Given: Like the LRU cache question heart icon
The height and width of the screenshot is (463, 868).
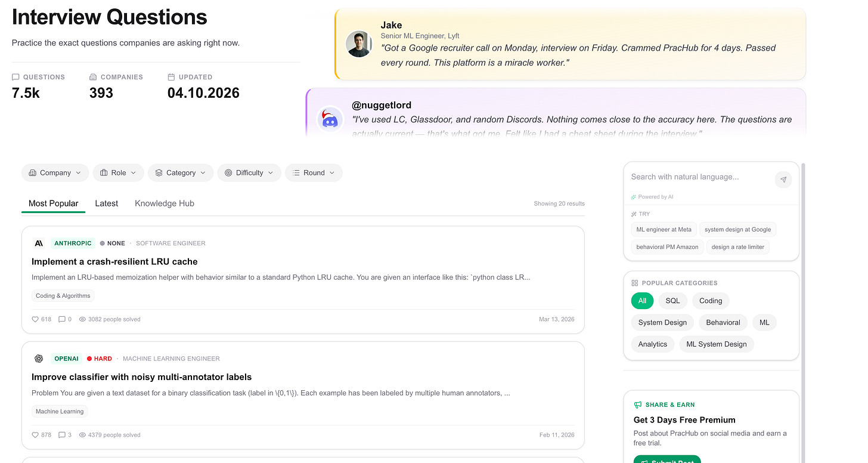Looking at the screenshot, I should click(x=35, y=319).
